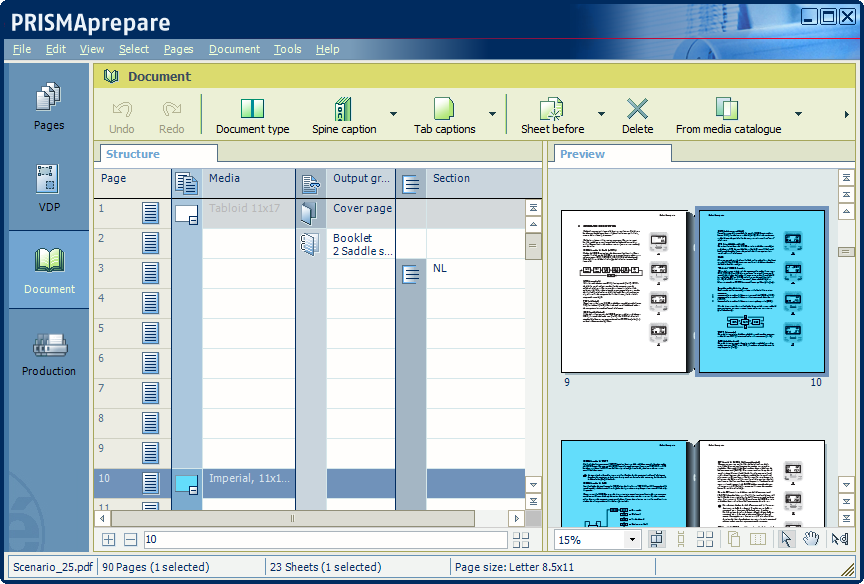The width and height of the screenshot is (864, 584).
Task: Choose Document type in the toolbar
Action: click(252, 117)
